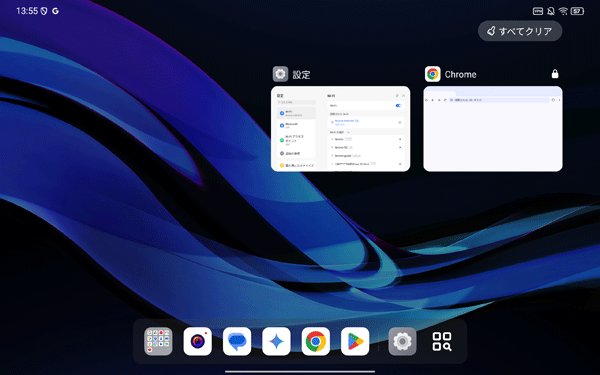Viewport: 600px width, 375px height.
Task: Tap the VPN status bar icon
Action: tap(538, 11)
